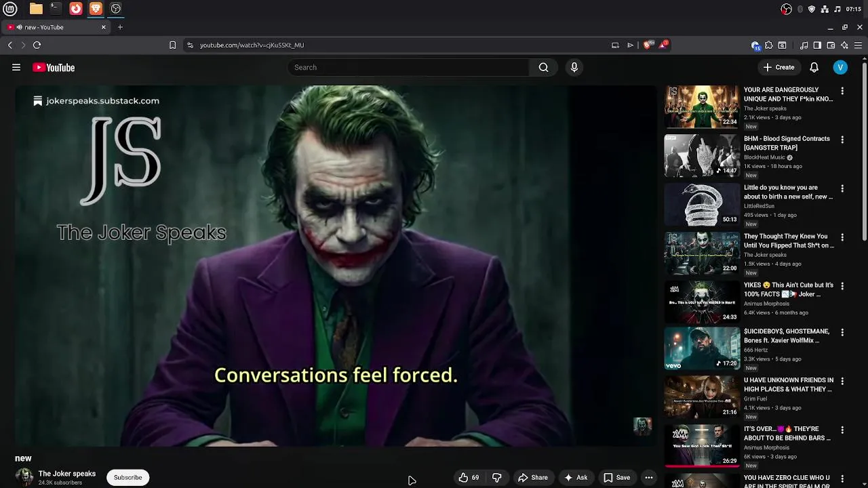
Task: Start voice search with the microphone
Action: 574,67
